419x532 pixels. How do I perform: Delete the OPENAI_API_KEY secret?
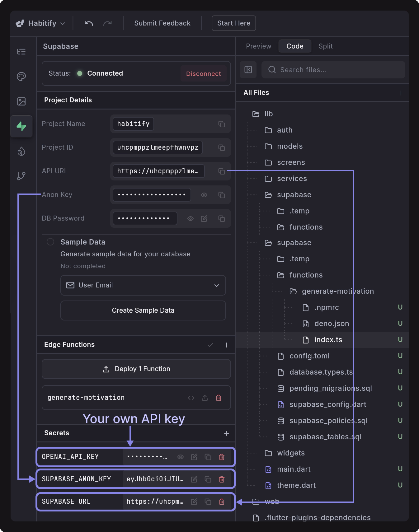222,457
